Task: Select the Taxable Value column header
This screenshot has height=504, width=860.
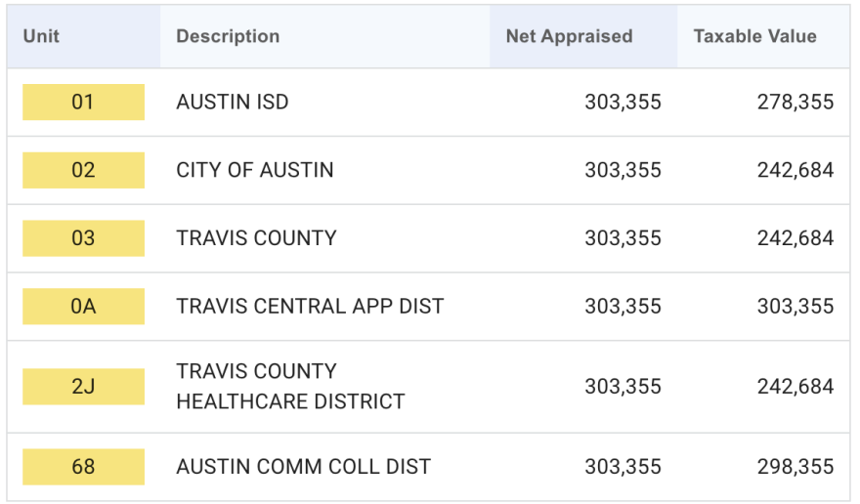Action: click(754, 36)
